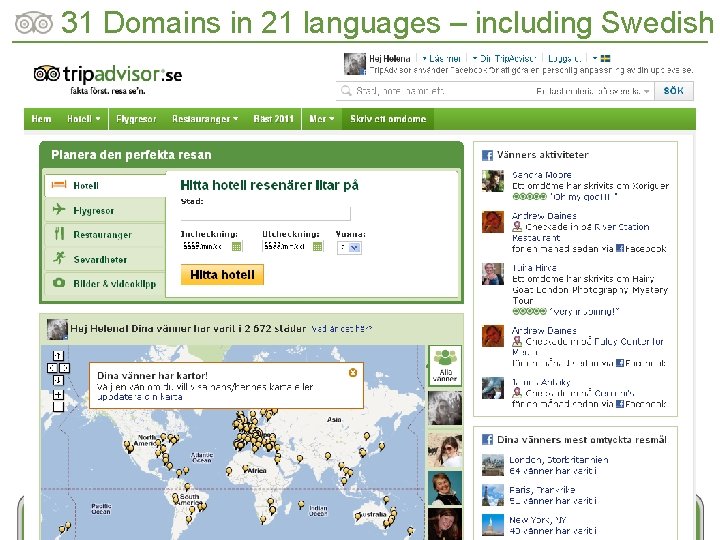Image resolution: width=720 pixels, height=540 pixels.
Task: Click the Paris, Frankrike destination link
Action: pos(542,490)
